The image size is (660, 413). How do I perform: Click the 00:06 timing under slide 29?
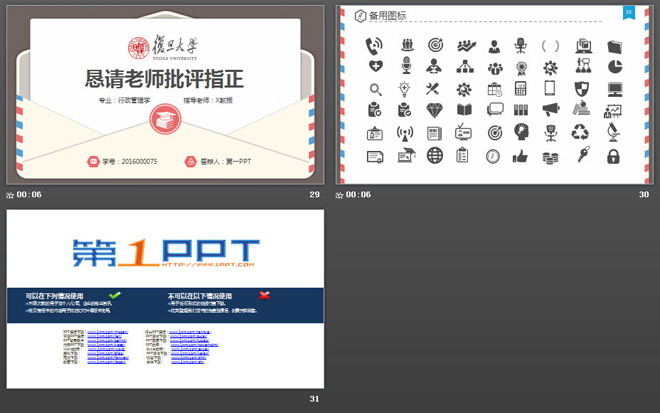[x=29, y=195]
